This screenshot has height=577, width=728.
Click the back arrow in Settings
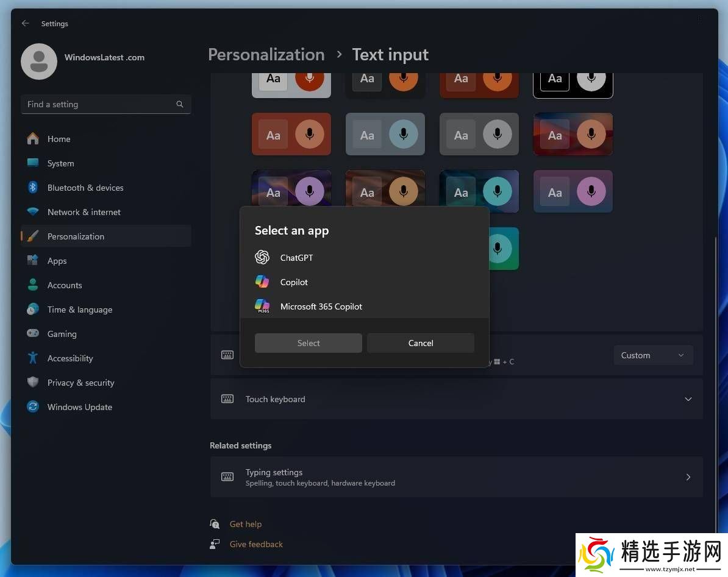(25, 23)
